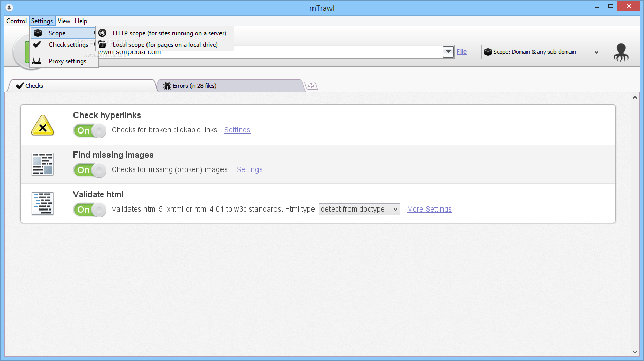
Task: Open Html type detect from doctype dropdown
Action: [x=359, y=209]
